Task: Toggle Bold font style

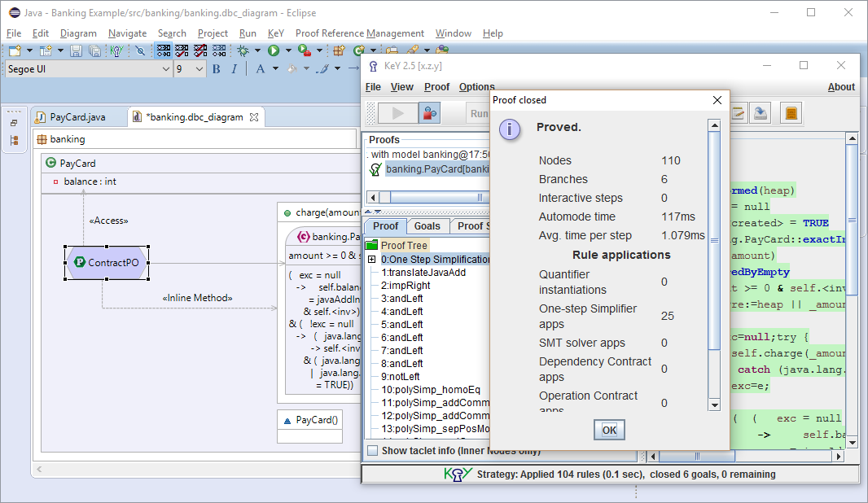Action: 217,69
